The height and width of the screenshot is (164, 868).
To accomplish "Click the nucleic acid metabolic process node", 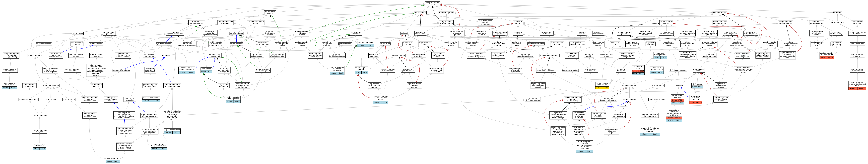I will coord(709,55).
